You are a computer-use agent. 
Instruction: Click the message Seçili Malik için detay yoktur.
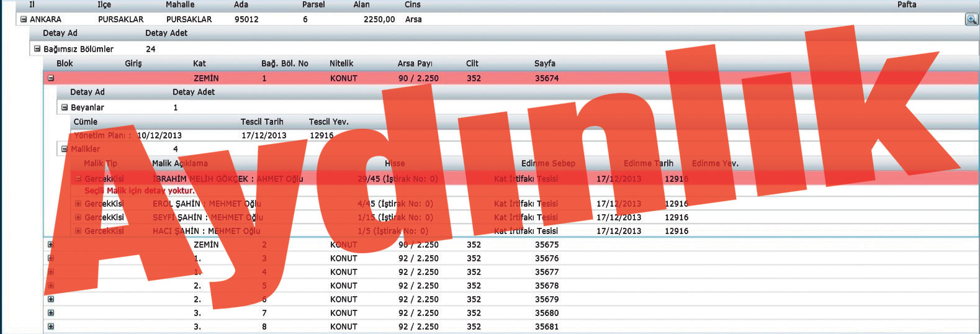(140, 191)
